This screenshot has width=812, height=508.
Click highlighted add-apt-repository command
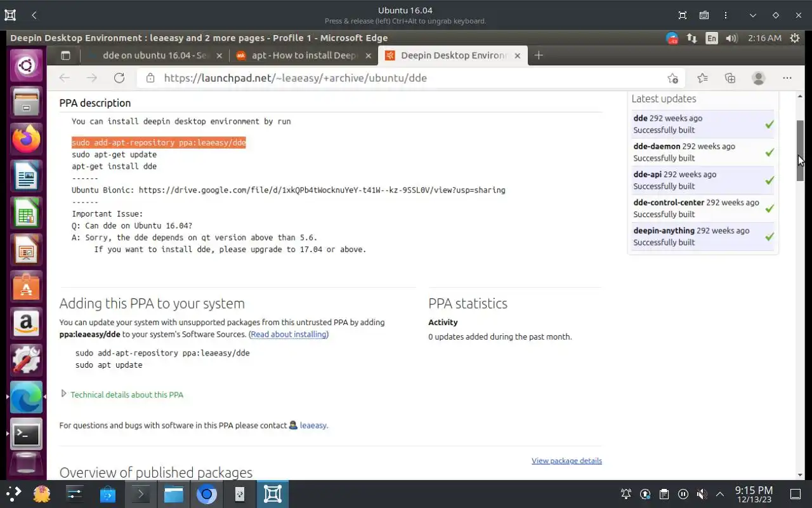point(159,142)
